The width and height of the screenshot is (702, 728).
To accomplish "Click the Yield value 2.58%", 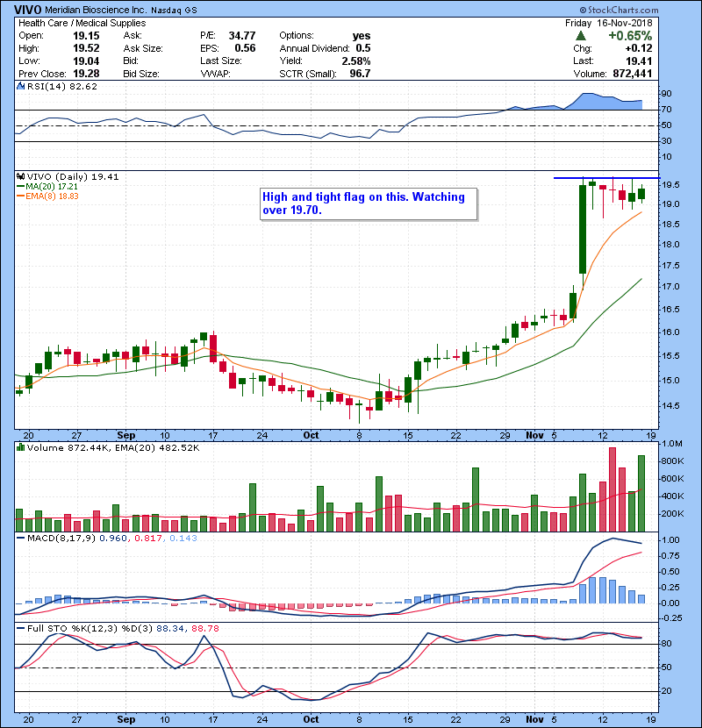I will click(356, 61).
